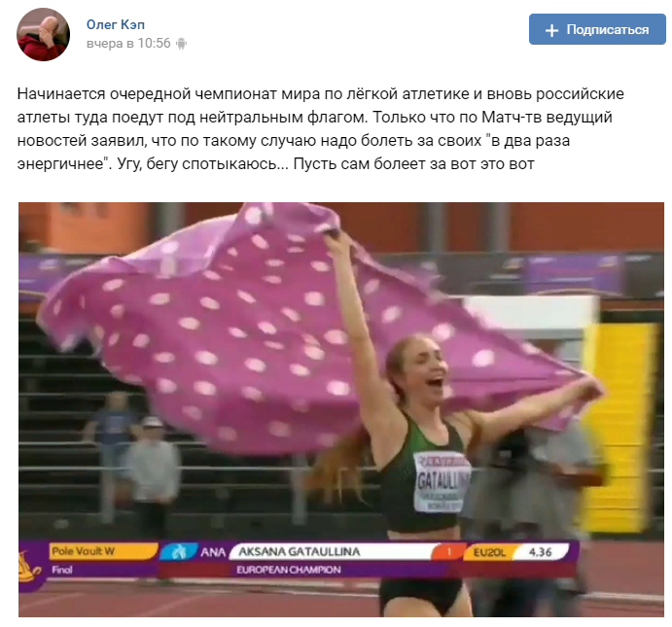Open Олег Кэп's profile avatar
Screen dimensions: 672x627
click(x=43, y=34)
